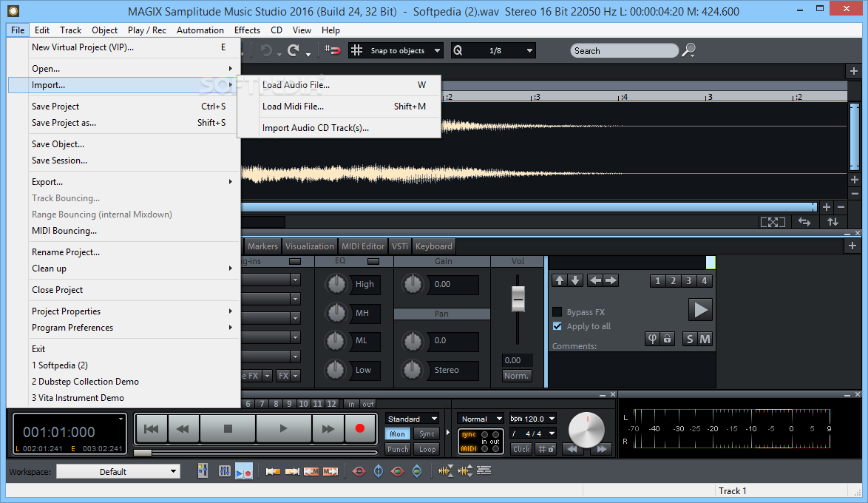
Task: Click the volume fader handle
Action: (518, 299)
